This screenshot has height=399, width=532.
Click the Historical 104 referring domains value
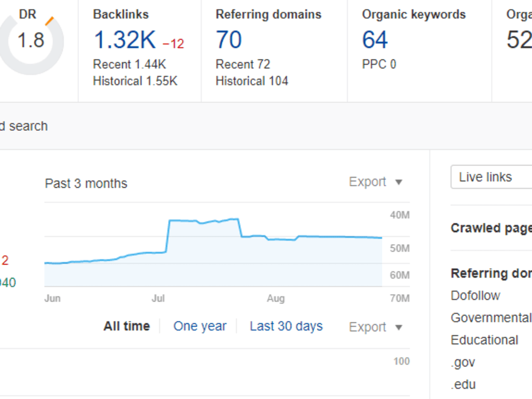tap(252, 81)
